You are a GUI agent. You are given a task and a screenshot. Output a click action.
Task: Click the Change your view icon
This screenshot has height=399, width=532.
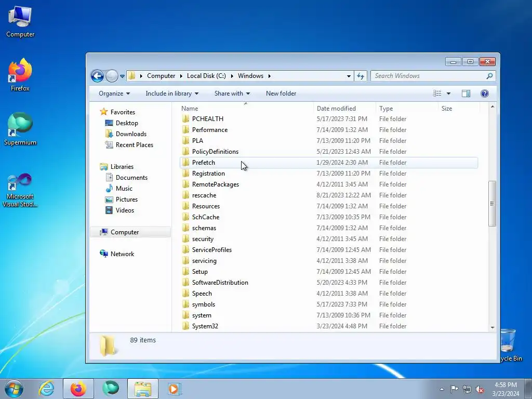coord(437,94)
